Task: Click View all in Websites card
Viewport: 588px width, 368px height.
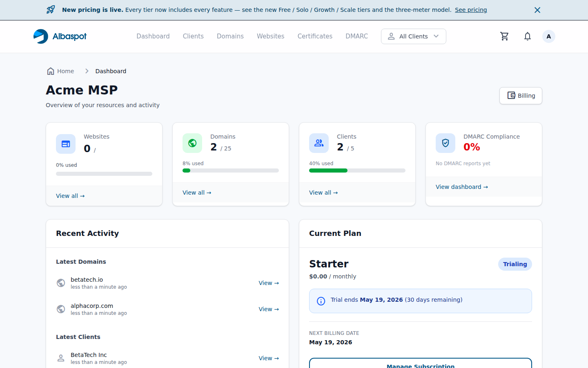Action: pyautogui.click(x=70, y=196)
